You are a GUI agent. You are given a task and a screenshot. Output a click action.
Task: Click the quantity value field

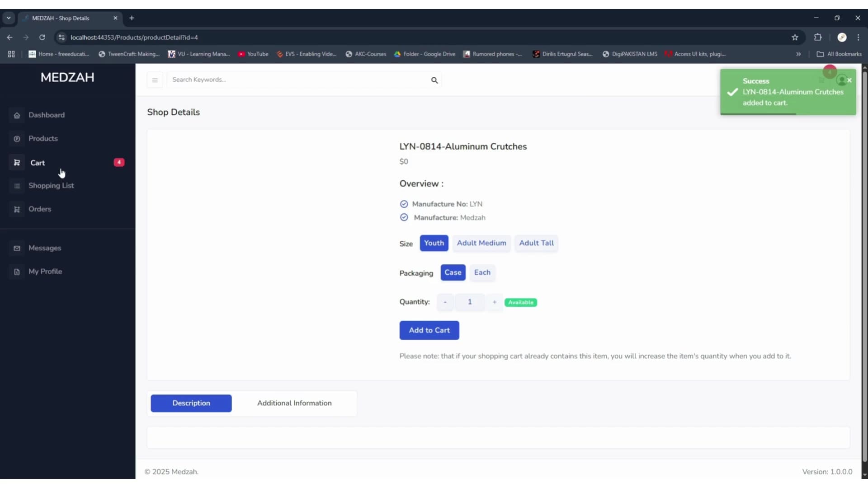tap(470, 302)
